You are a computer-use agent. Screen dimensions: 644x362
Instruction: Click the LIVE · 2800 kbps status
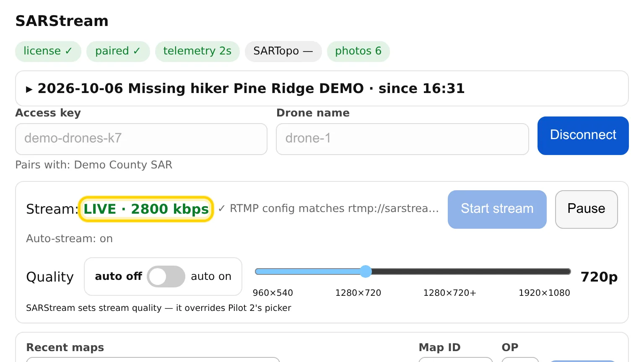pos(146,209)
